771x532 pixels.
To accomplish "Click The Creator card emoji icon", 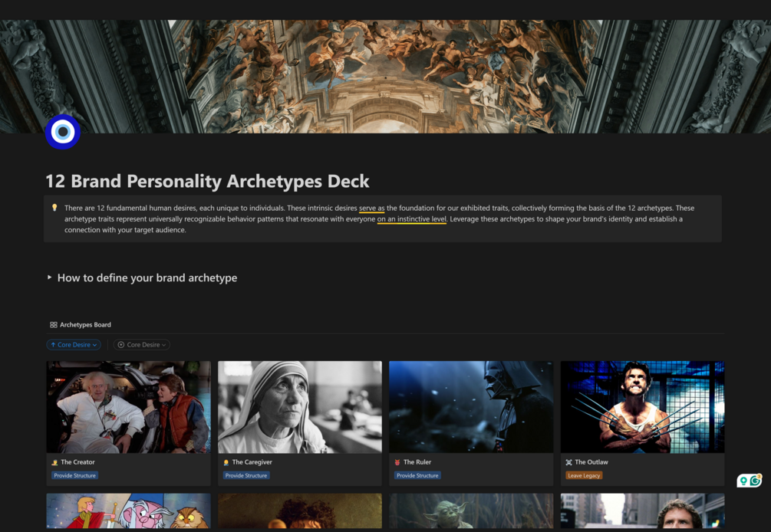I will click(54, 462).
